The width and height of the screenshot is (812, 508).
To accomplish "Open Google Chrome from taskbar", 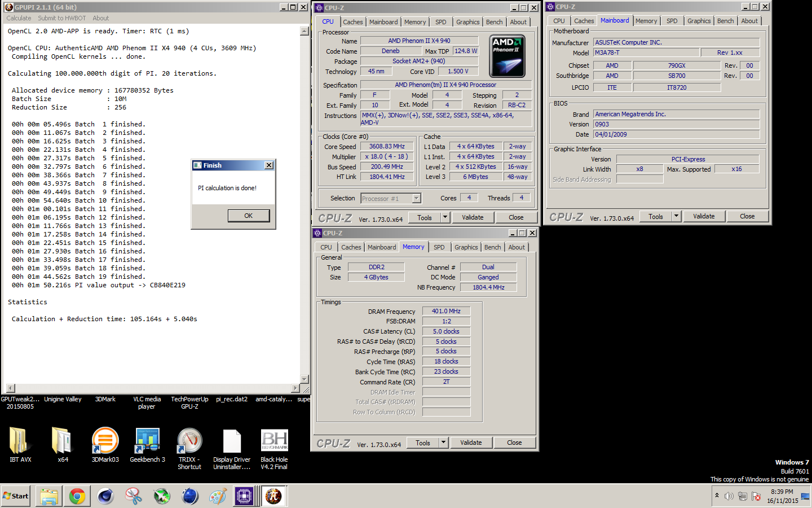I will pyautogui.click(x=77, y=496).
